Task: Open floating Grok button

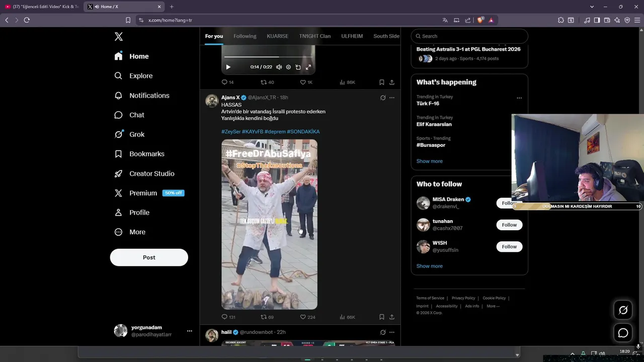Action: (x=623, y=310)
